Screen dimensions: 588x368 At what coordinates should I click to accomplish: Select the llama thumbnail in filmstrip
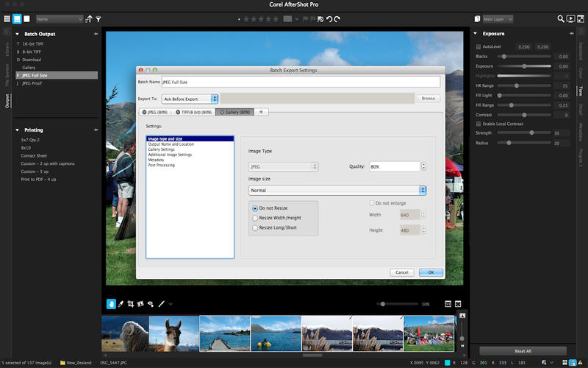(173, 333)
